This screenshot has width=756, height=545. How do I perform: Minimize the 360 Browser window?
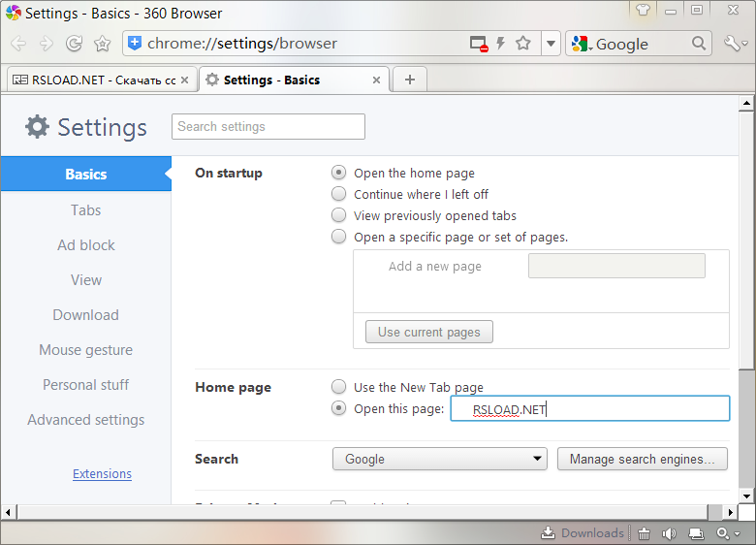pos(671,10)
